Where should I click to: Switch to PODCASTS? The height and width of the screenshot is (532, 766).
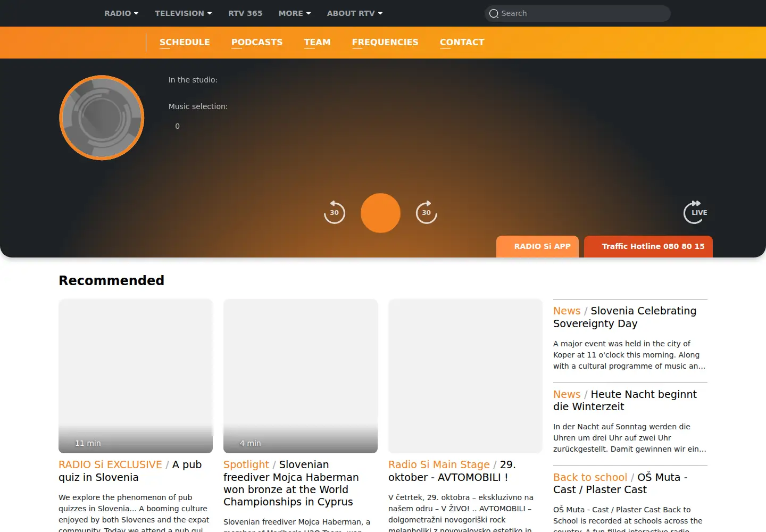[x=257, y=43]
